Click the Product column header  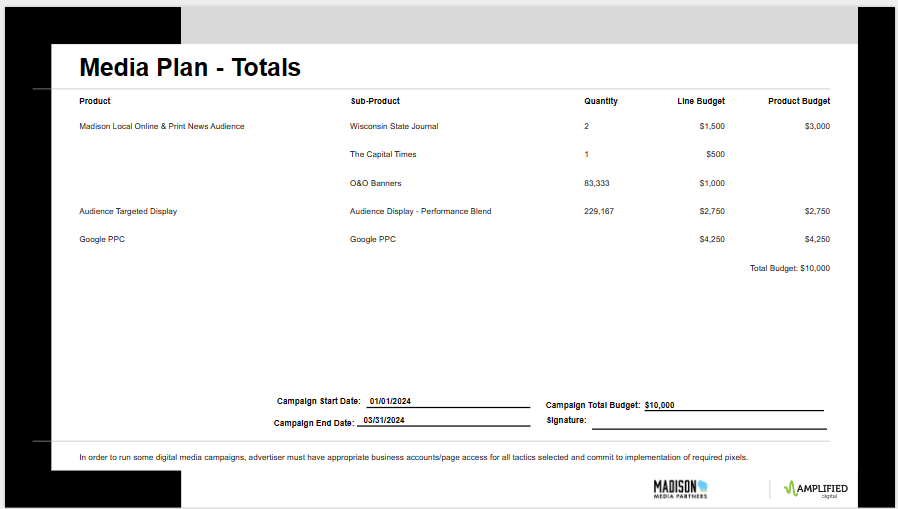click(x=95, y=101)
